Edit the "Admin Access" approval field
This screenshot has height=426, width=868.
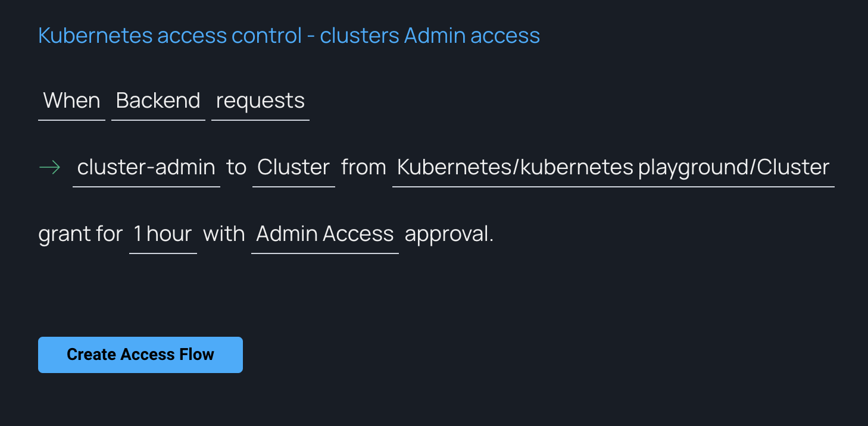[324, 234]
